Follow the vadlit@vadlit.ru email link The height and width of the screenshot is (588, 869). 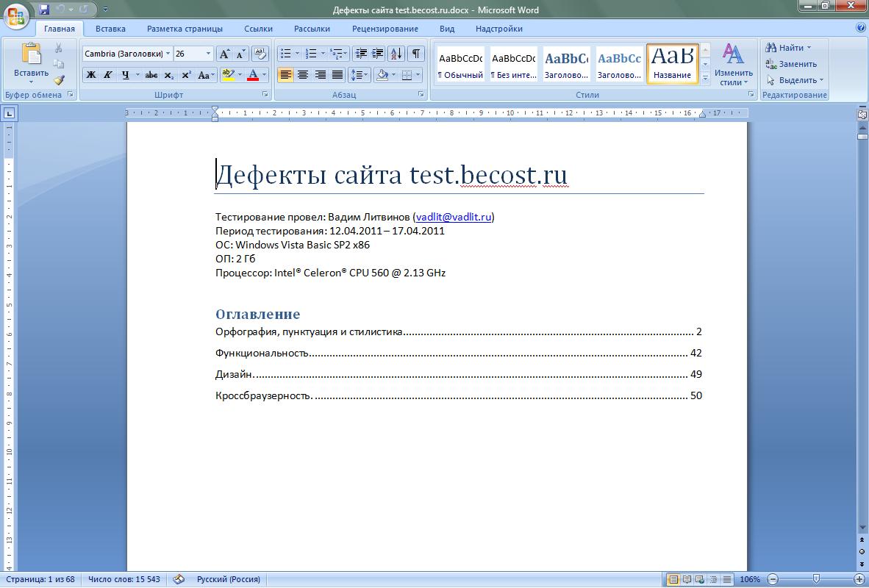coord(454,218)
